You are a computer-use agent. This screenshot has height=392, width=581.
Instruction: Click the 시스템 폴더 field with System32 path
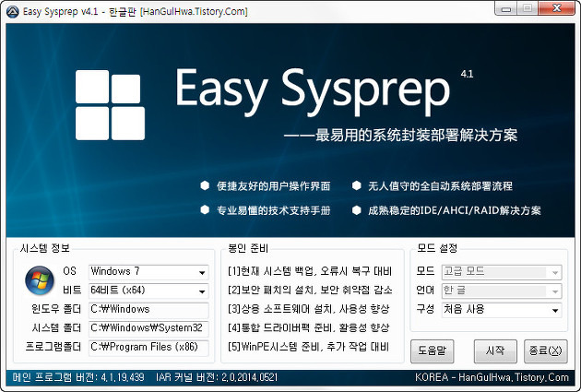(148, 328)
